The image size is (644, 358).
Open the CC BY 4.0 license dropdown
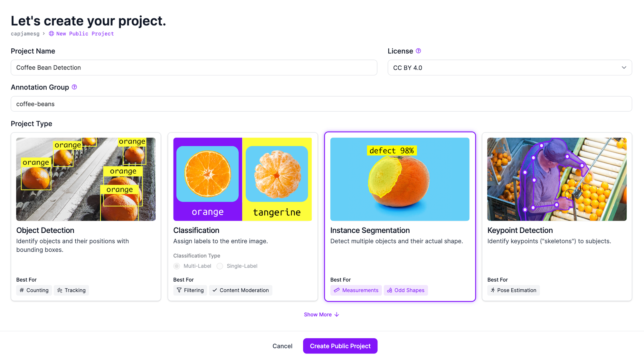[x=510, y=68]
